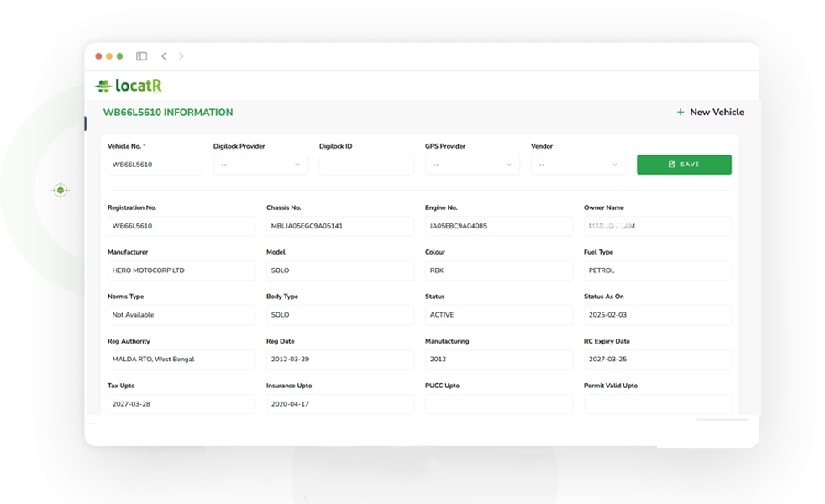Click the Permit Valid Upto label
The width and height of the screenshot is (825, 504).
click(610, 386)
